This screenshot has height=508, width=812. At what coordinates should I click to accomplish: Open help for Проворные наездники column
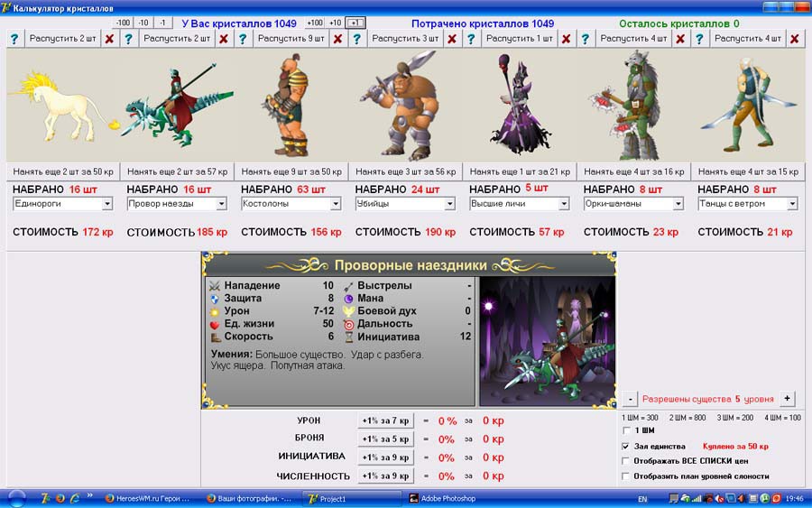coord(128,39)
